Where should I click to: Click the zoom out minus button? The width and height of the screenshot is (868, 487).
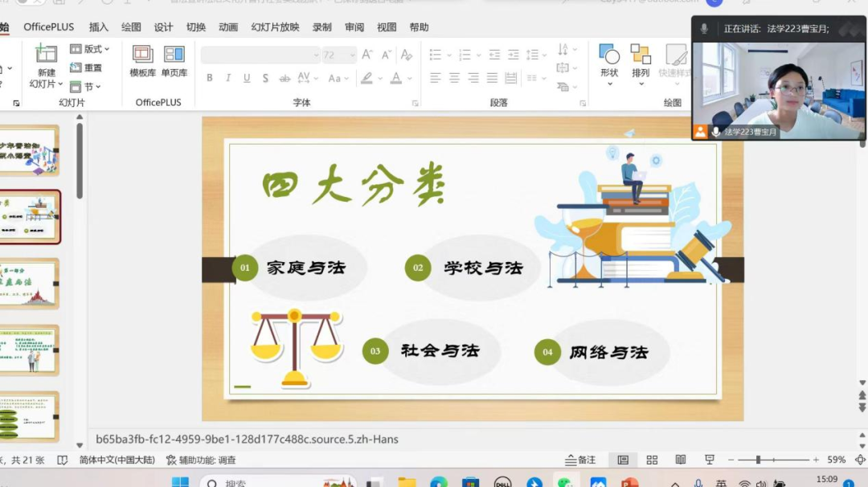tap(731, 460)
